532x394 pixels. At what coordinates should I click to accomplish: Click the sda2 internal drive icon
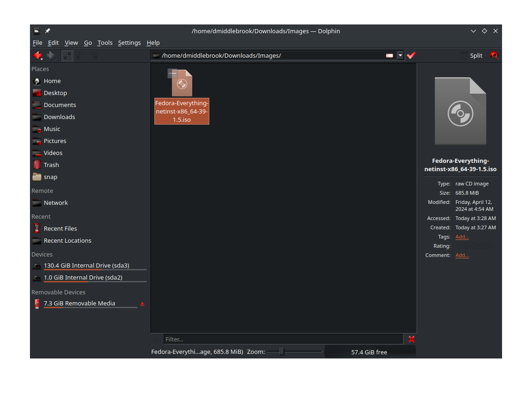pyautogui.click(x=36, y=278)
